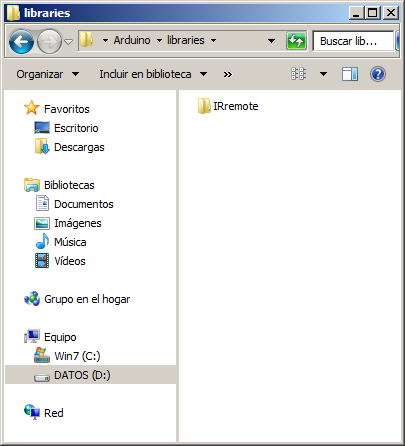The image size is (405, 446).
Task: Expand the dropdown arrow after Arduino
Action: tap(159, 41)
